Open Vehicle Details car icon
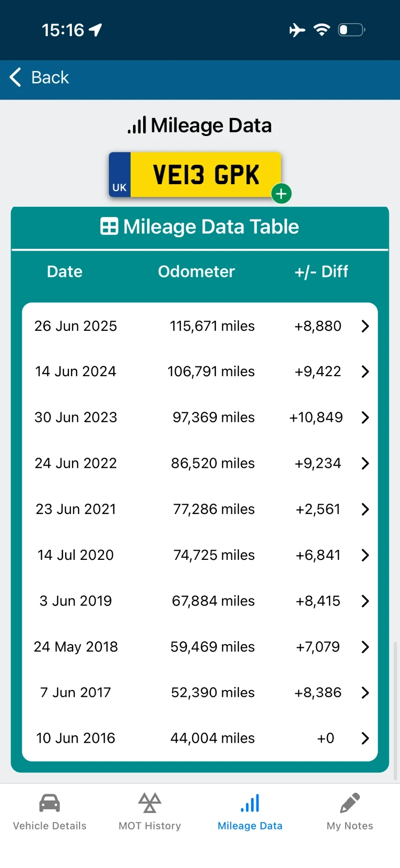The width and height of the screenshot is (400, 868). (50, 803)
